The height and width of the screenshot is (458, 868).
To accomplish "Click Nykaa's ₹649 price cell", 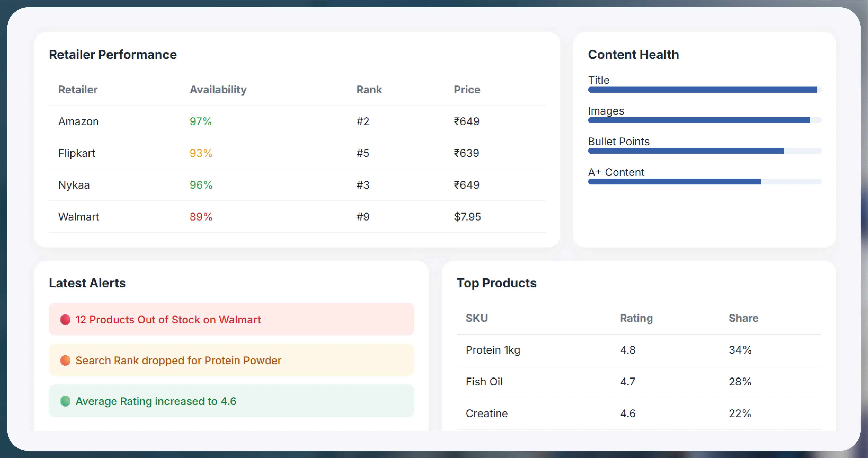I will click(x=467, y=185).
